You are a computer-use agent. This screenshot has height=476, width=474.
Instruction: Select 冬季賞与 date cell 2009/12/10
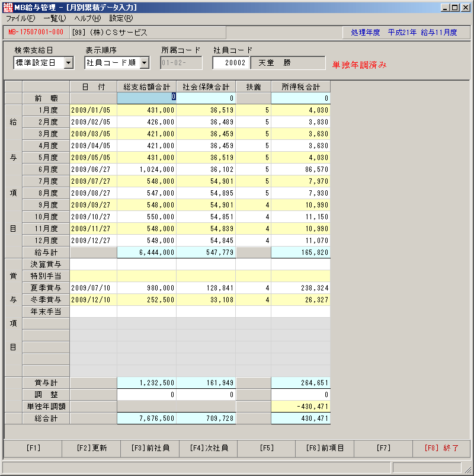tap(94, 300)
